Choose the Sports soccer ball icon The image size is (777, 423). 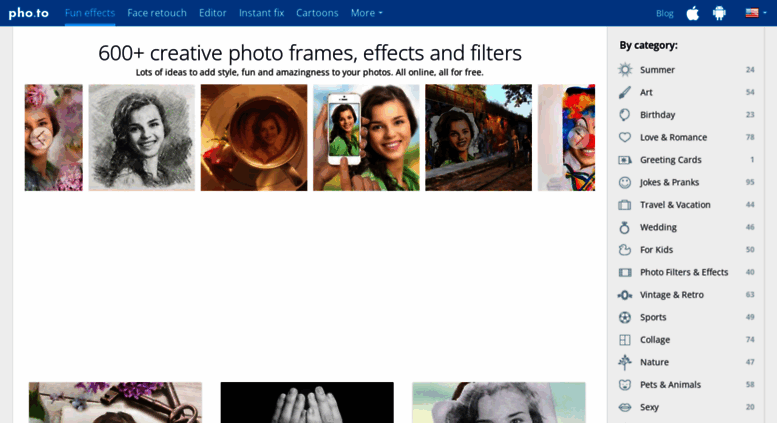[625, 317]
